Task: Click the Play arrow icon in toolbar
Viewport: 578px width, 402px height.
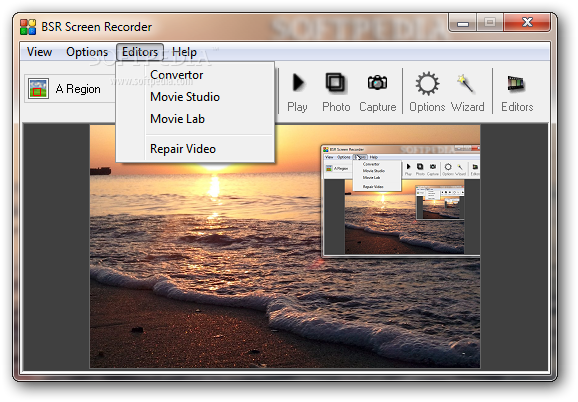Action: [298, 83]
